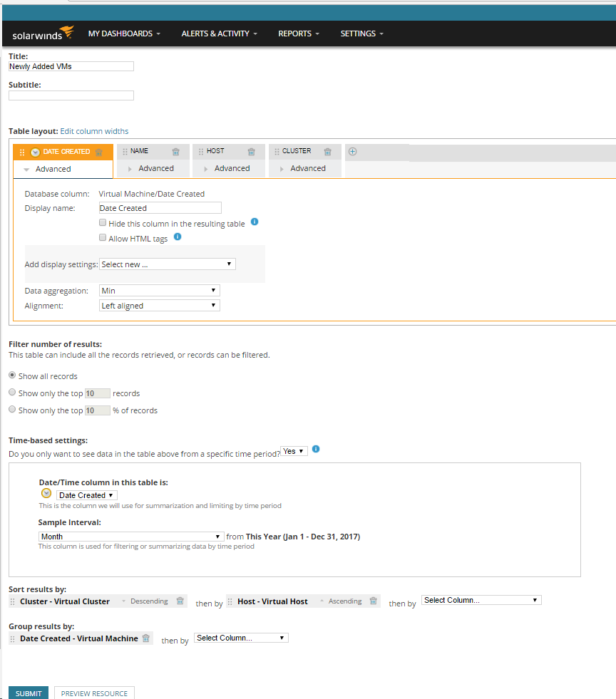The height and width of the screenshot is (699, 616).
Task: Open Alerts & Activity menu
Action: pos(219,33)
